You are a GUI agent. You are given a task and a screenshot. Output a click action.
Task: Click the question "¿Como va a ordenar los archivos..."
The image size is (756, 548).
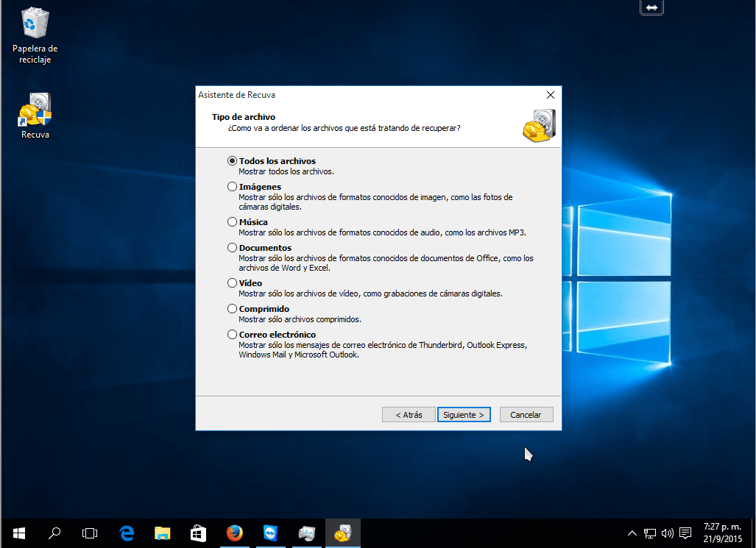345,128
